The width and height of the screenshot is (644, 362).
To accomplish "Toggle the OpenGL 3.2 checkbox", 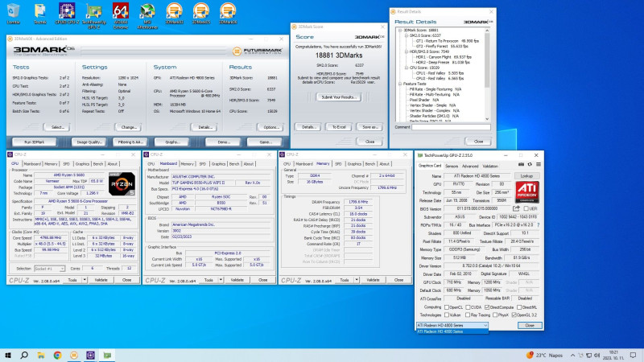I will point(514,315).
